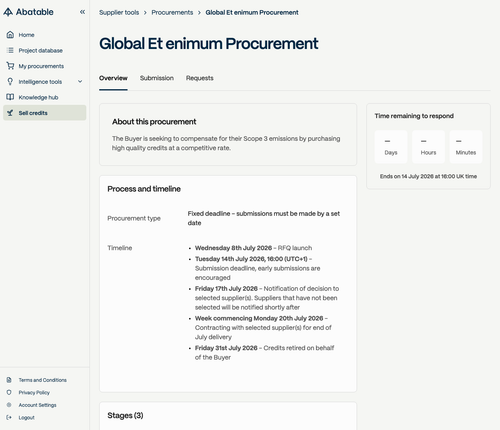Expand the Intelligence tools chevron
500x430 pixels.
tap(80, 82)
